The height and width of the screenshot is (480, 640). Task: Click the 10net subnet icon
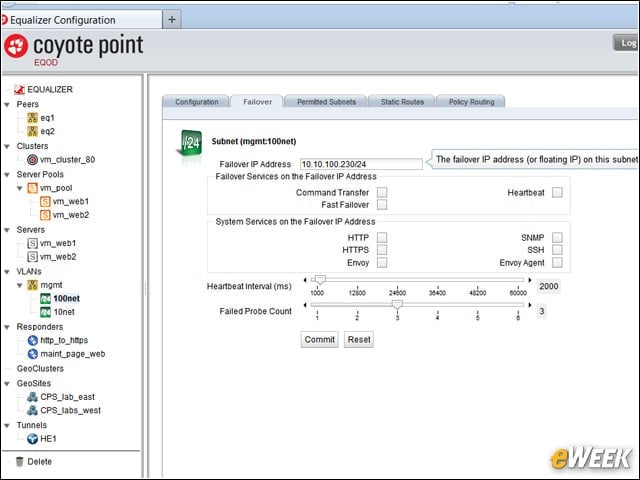pos(45,312)
